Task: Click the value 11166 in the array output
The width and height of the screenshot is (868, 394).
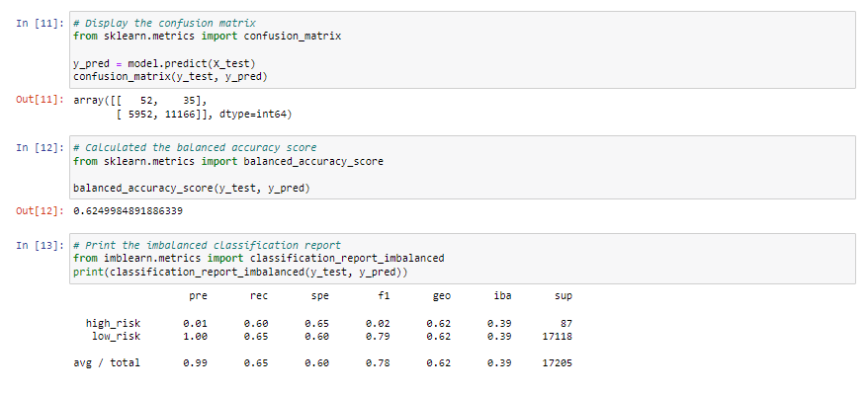Action: pos(181,115)
